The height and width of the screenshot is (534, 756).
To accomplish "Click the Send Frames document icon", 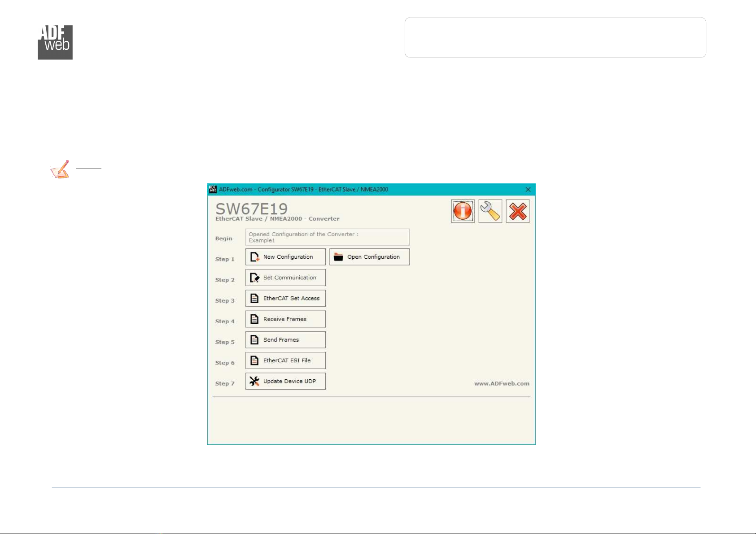I will 254,339.
